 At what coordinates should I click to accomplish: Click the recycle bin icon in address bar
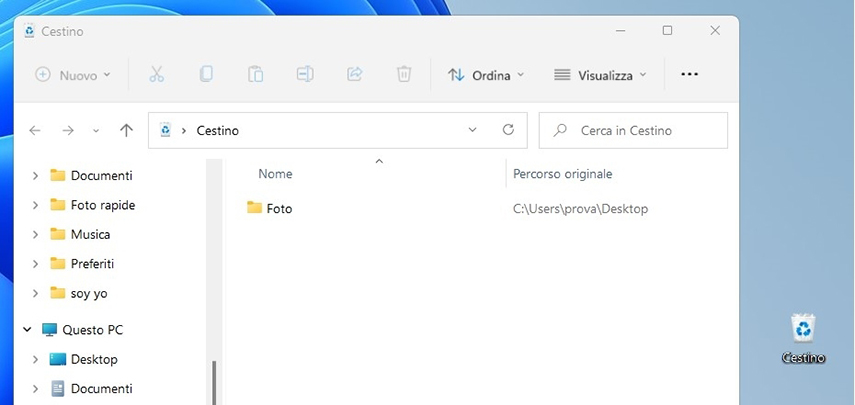165,130
